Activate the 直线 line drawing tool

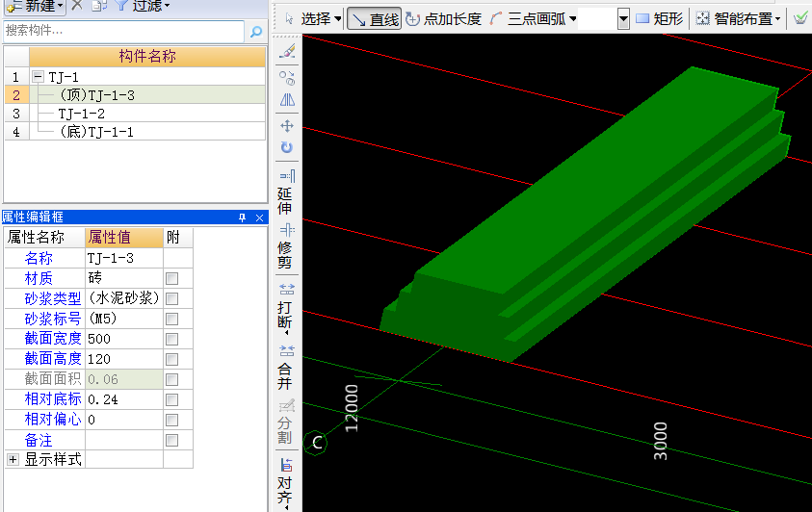pos(375,19)
